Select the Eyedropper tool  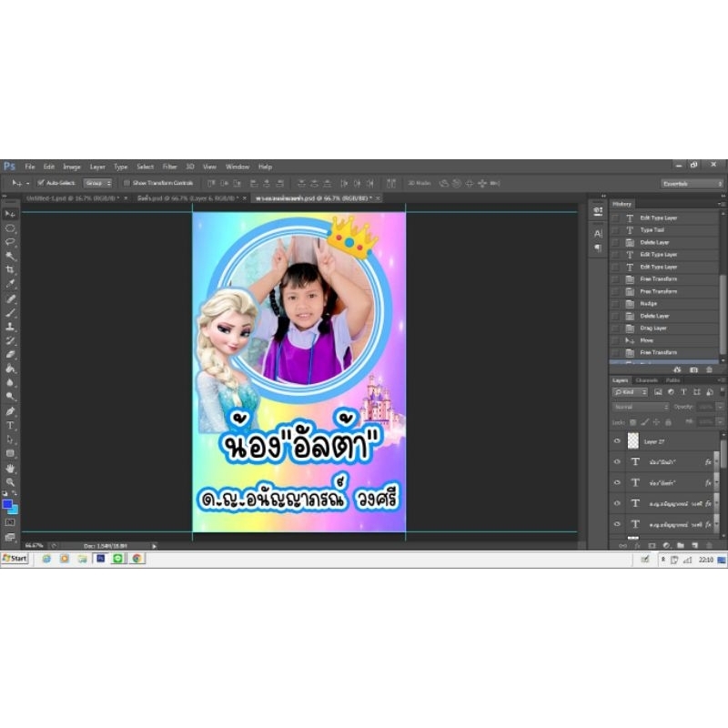(10, 283)
